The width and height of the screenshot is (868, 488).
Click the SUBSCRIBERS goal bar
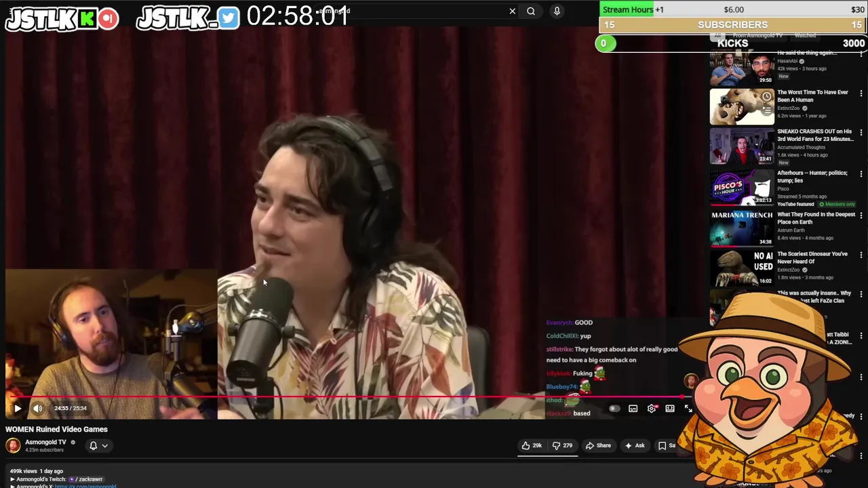click(x=733, y=25)
